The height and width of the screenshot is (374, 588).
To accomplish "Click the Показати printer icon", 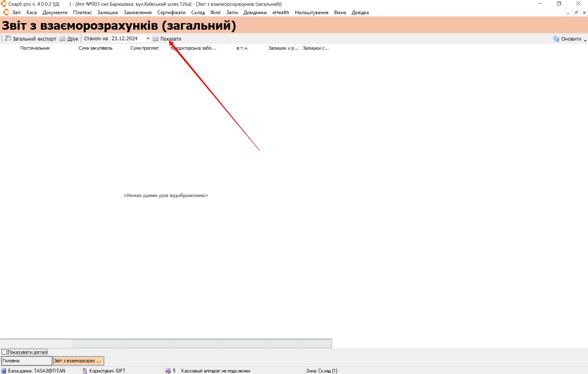I will [156, 39].
